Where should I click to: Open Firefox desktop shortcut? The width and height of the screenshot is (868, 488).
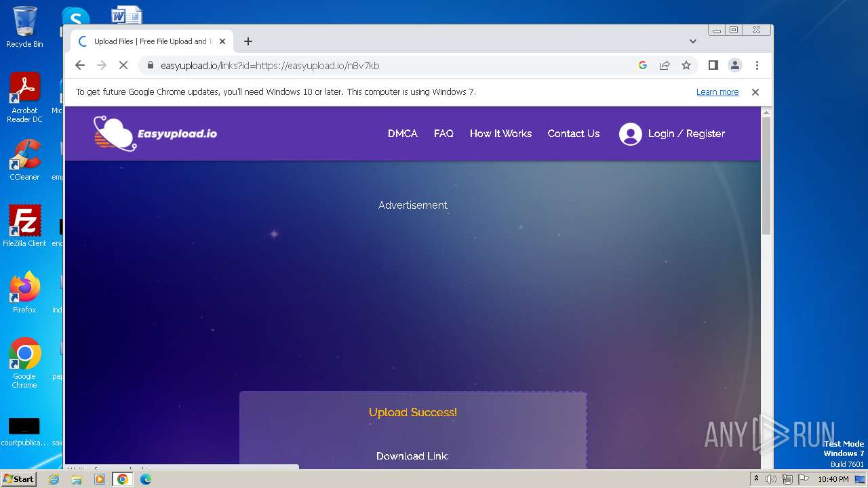tap(24, 292)
